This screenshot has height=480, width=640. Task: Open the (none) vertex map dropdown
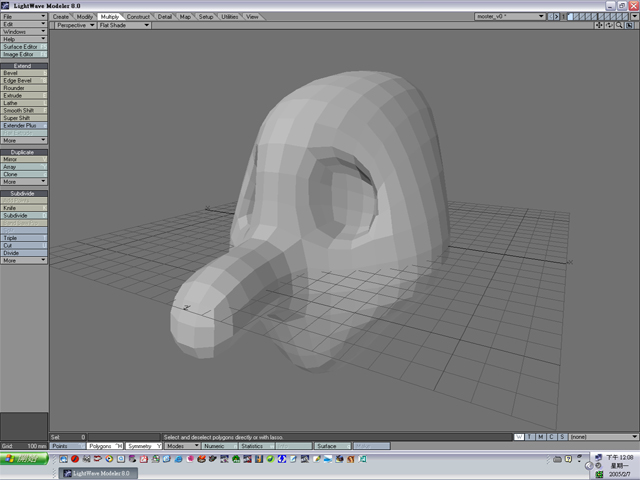pyautogui.click(x=604, y=437)
